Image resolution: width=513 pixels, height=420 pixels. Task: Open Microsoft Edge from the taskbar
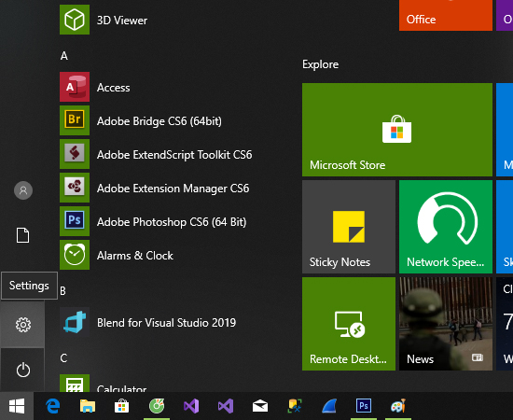(x=52, y=406)
